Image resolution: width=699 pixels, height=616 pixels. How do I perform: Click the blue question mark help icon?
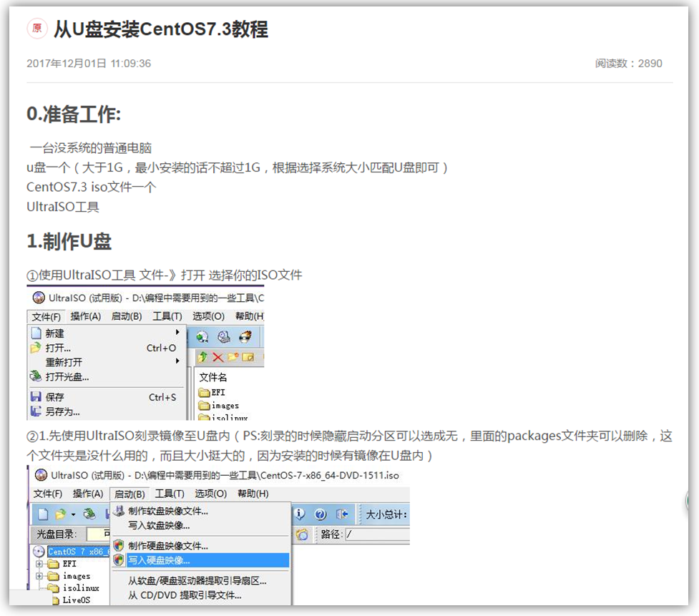[320, 514]
